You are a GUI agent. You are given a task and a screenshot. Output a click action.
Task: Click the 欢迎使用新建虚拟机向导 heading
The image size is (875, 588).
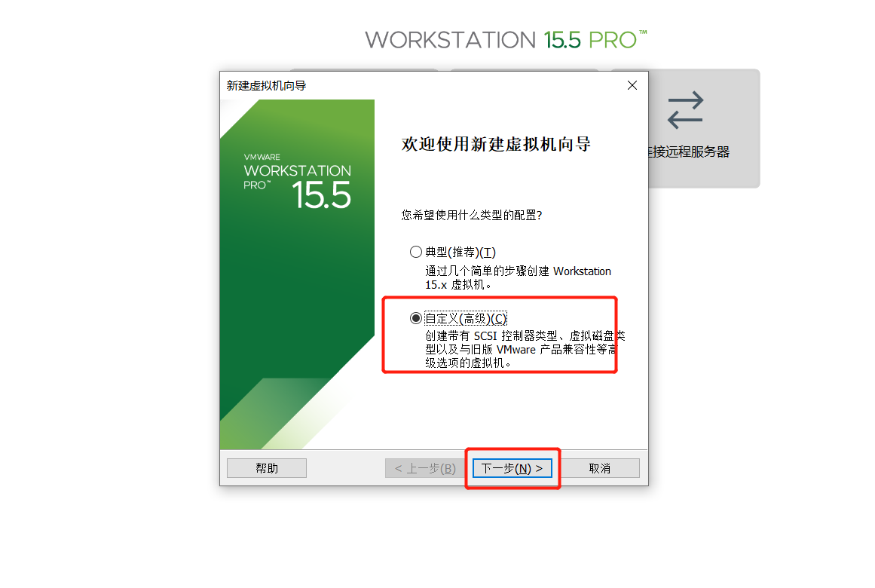pyautogui.click(x=496, y=144)
